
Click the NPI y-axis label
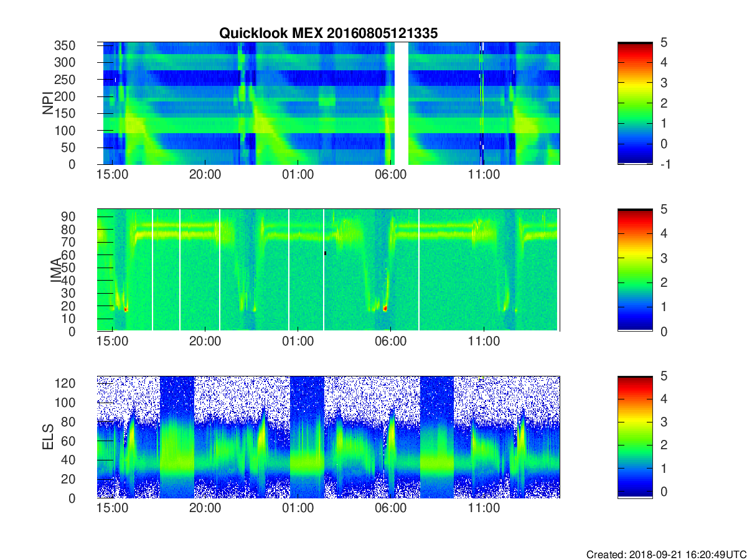(47, 103)
